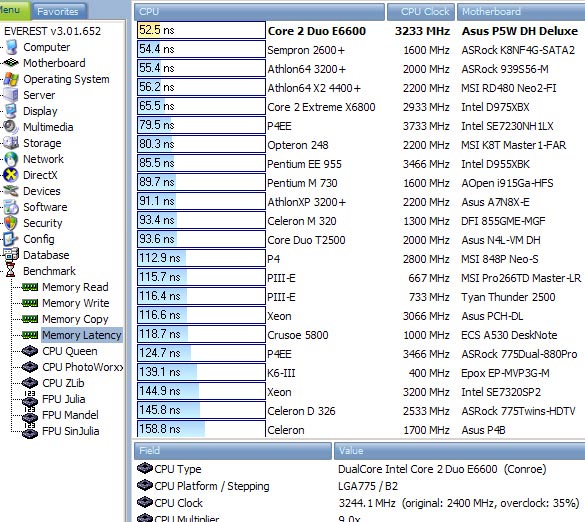The image size is (585, 522).
Task: Select the K6-III row
Action: click(359, 373)
